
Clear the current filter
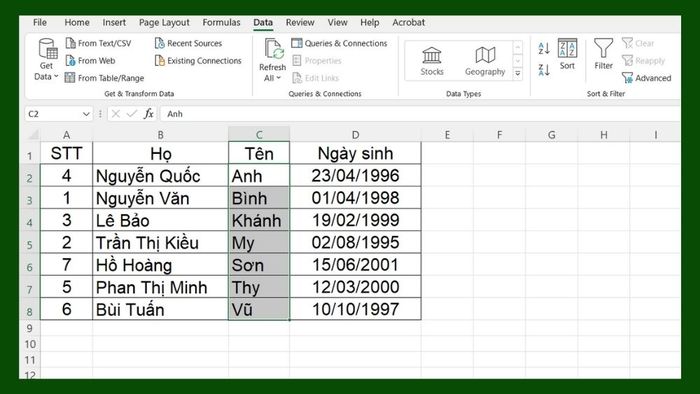[x=638, y=43]
